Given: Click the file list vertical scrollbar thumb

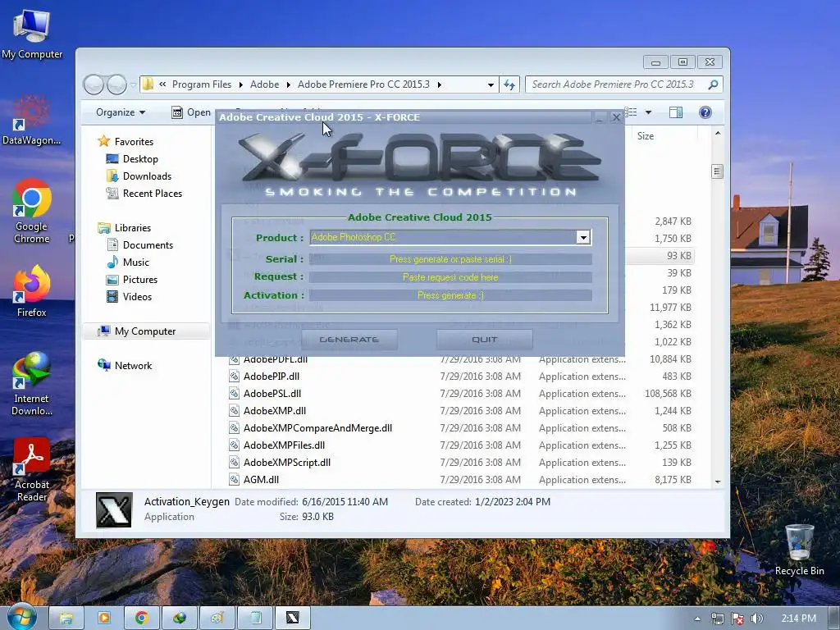Looking at the screenshot, I should (x=717, y=171).
